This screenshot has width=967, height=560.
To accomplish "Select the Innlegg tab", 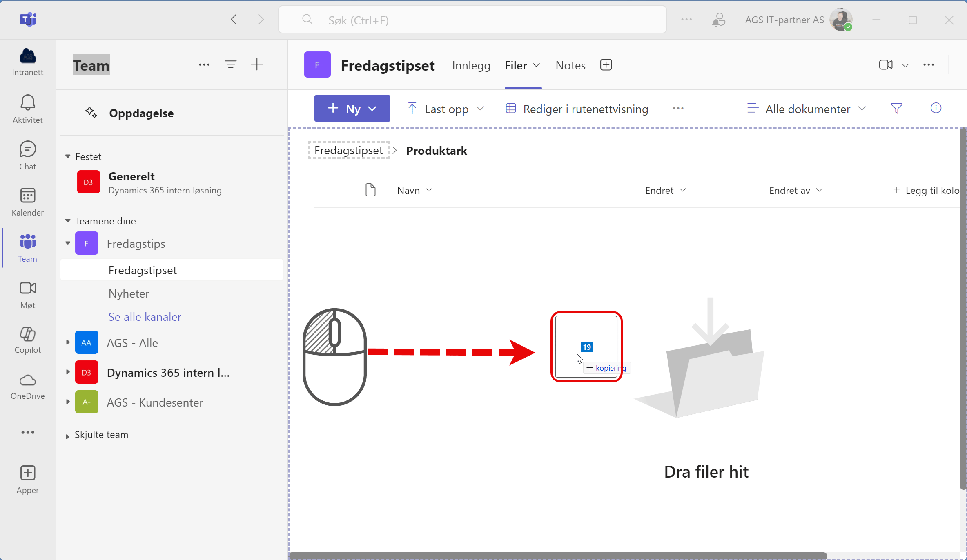I will [x=470, y=64].
